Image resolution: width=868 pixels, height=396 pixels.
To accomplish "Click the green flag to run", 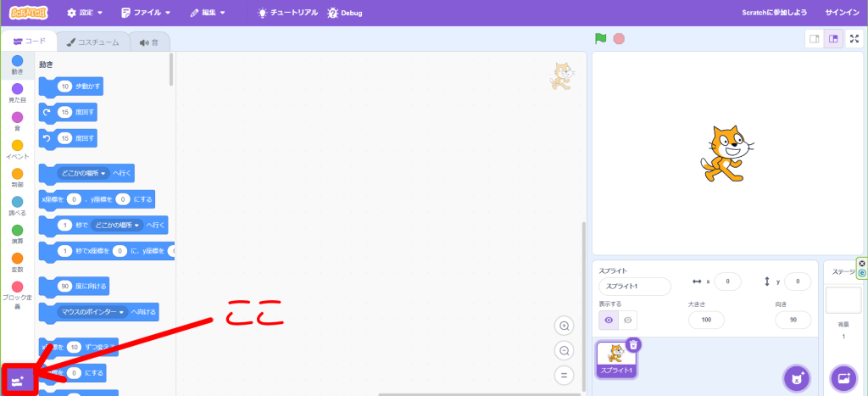I will (601, 39).
